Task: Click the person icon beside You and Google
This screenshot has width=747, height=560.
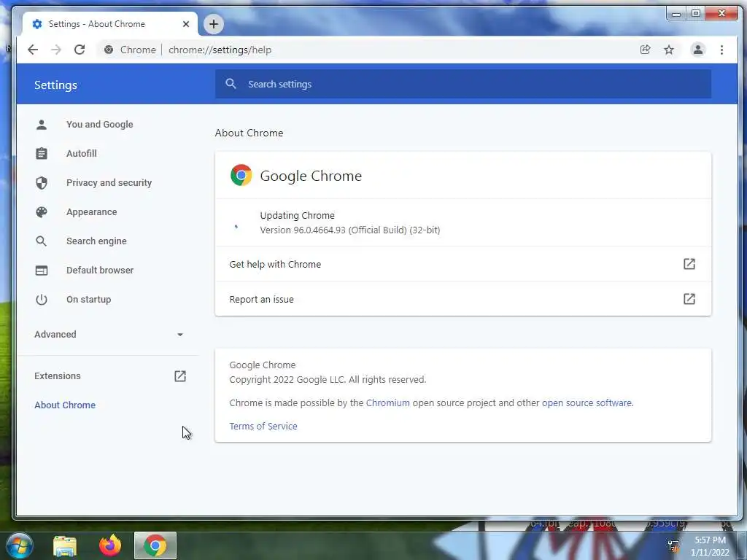Action: click(42, 124)
